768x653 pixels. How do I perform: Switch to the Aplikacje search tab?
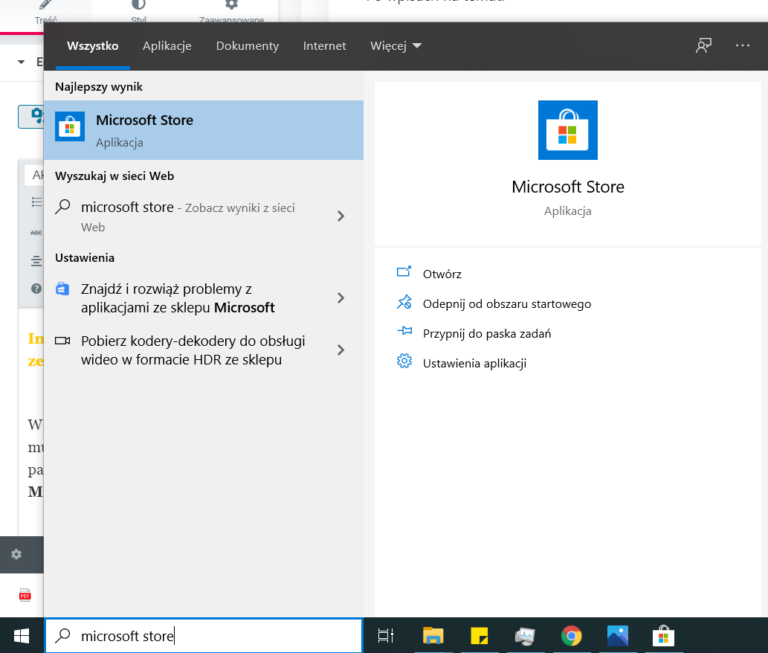pos(167,46)
